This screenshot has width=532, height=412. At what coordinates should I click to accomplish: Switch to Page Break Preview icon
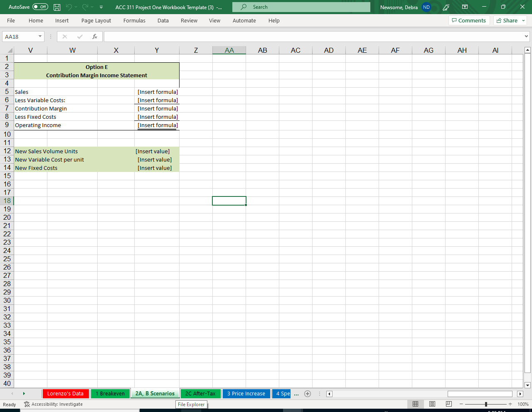click(449, 404)
